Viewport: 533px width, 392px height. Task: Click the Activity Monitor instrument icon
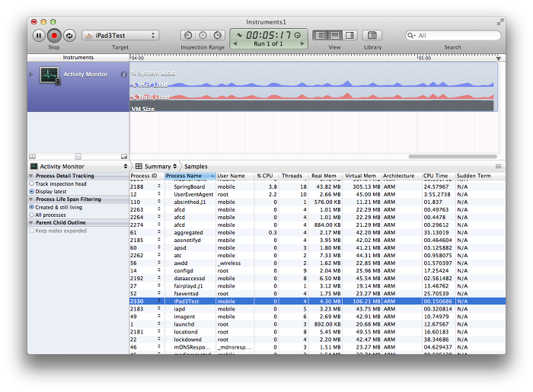tap(50, 75)
